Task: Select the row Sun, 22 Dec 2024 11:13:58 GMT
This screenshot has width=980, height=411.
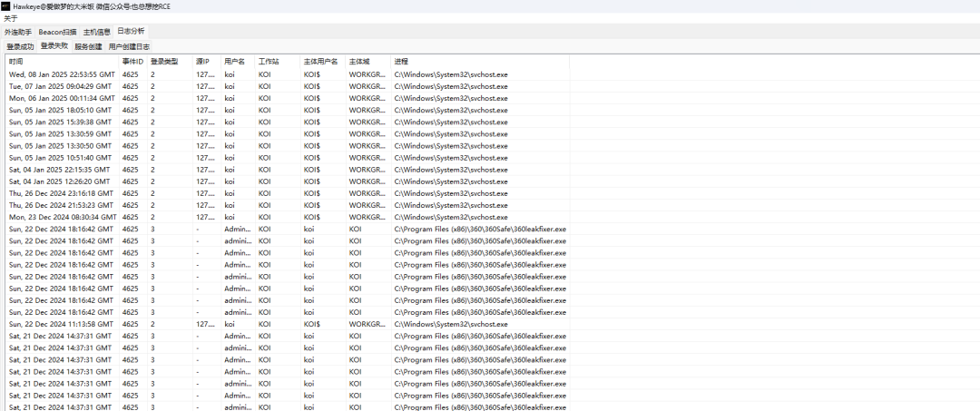Action: [289, 324]
